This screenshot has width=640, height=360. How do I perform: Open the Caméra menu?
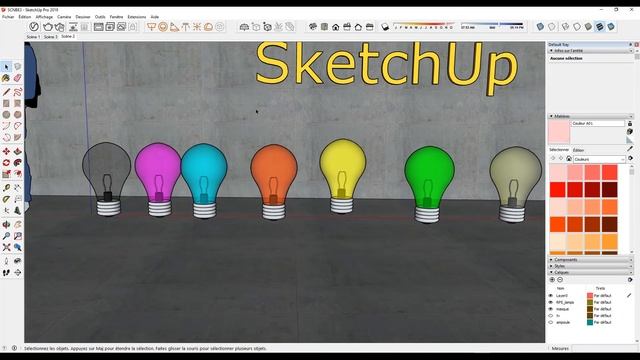click(64, 17)
